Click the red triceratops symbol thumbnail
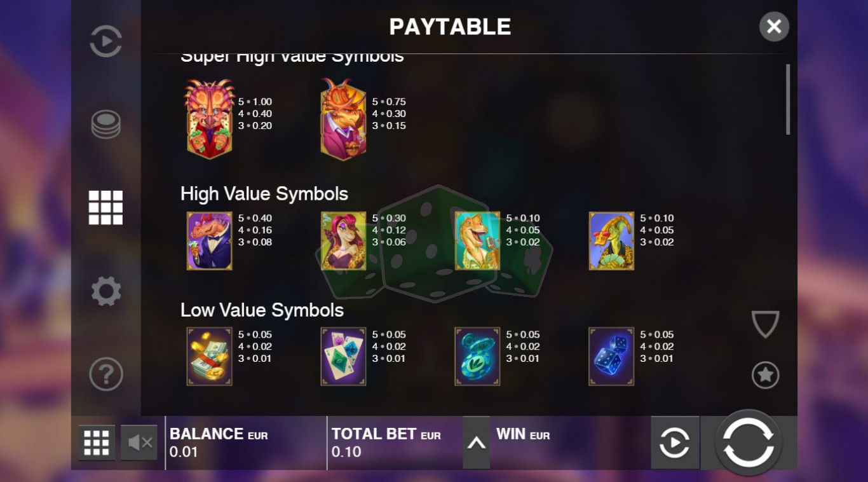The image size is (868, 482). coord(210,118)
